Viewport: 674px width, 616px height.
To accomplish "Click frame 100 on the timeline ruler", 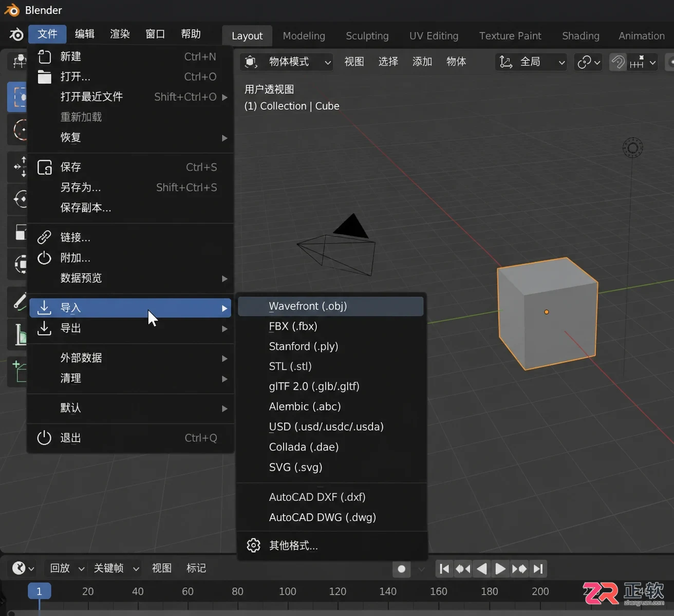I will point(288,591).
